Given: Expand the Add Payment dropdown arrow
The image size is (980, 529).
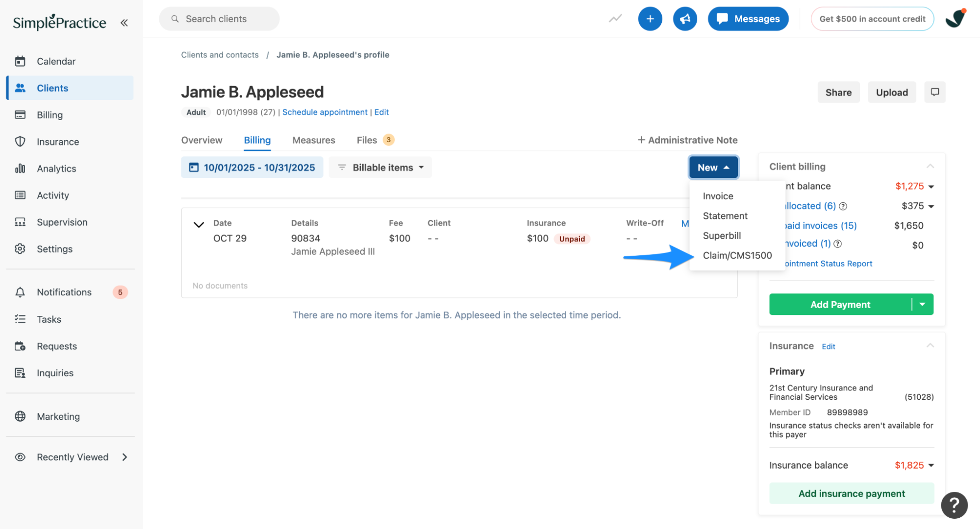Looking at the screenshot, I should click(922, 304).
